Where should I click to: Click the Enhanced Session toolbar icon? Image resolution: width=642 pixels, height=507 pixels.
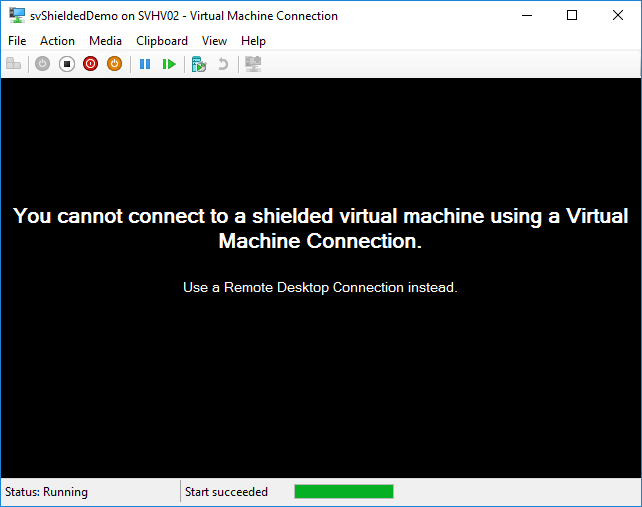(x=253, y=64)
